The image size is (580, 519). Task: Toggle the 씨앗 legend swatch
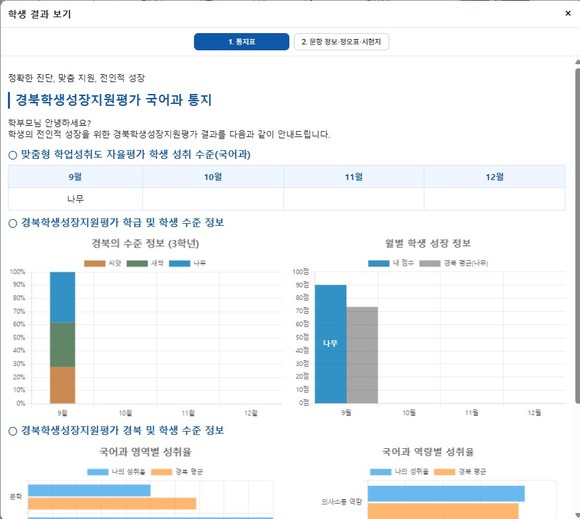(x=95, y=263)
